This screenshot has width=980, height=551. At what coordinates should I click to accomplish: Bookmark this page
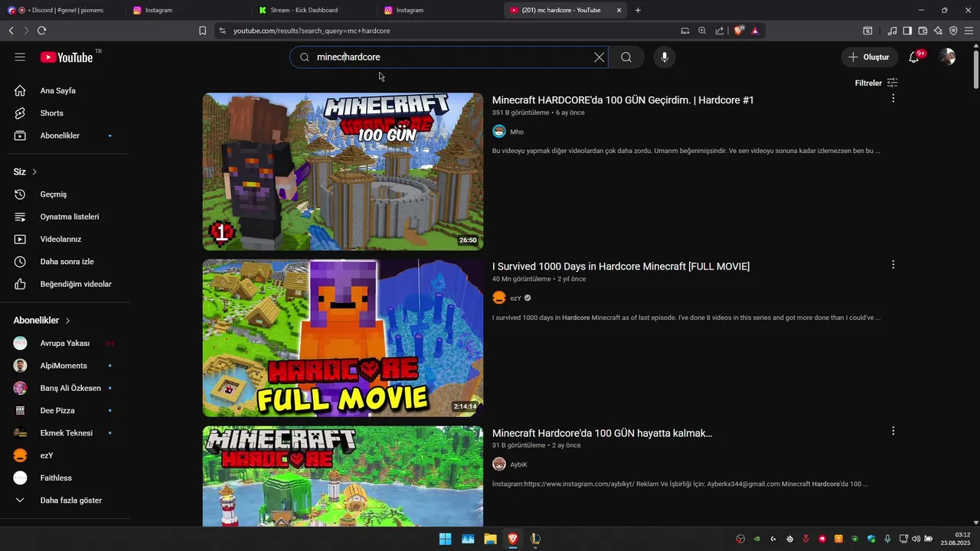tap(202, 31)
